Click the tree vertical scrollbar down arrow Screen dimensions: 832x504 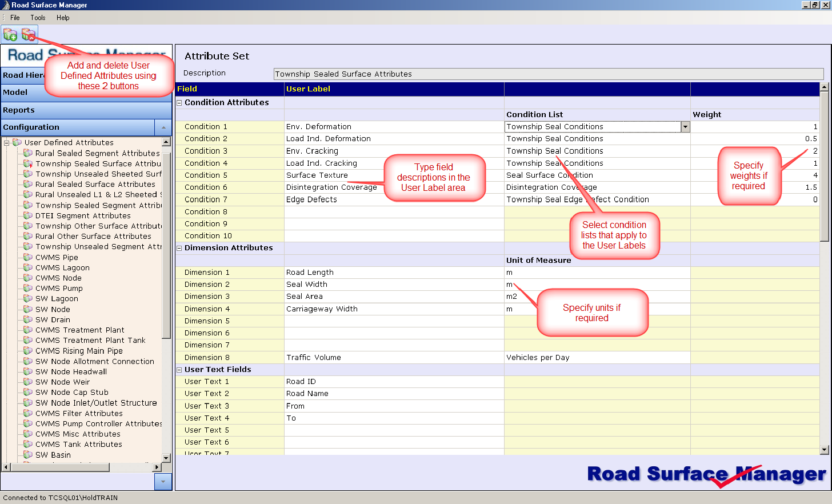tap(166, 458)
